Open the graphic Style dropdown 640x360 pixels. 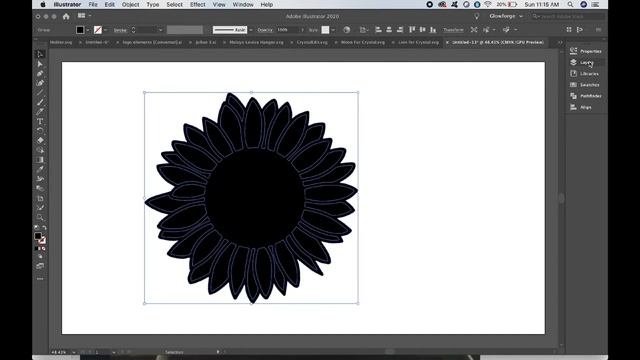coord(333,30)
